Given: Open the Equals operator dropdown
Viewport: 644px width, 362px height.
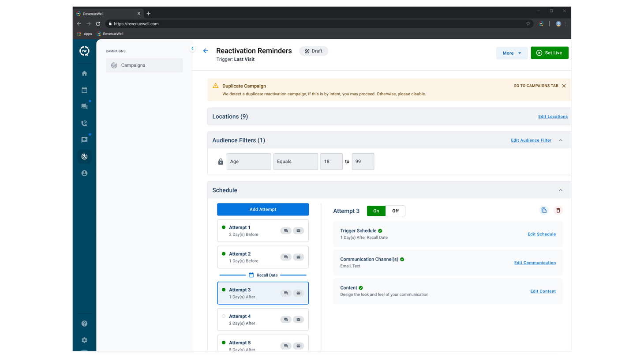Looking at the screenshot, I should [296, 162].
